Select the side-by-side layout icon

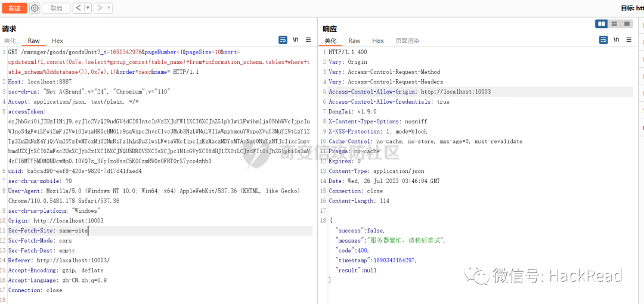[x=602, y=24]
